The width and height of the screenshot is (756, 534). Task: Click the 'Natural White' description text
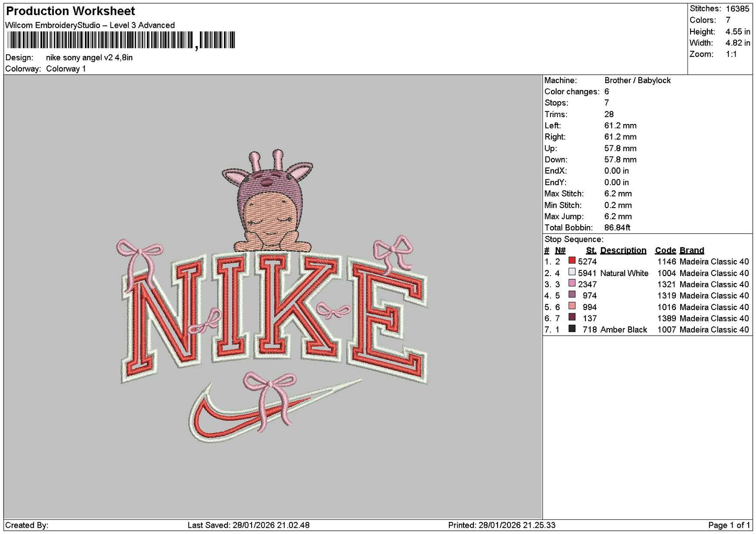[624, 273]
